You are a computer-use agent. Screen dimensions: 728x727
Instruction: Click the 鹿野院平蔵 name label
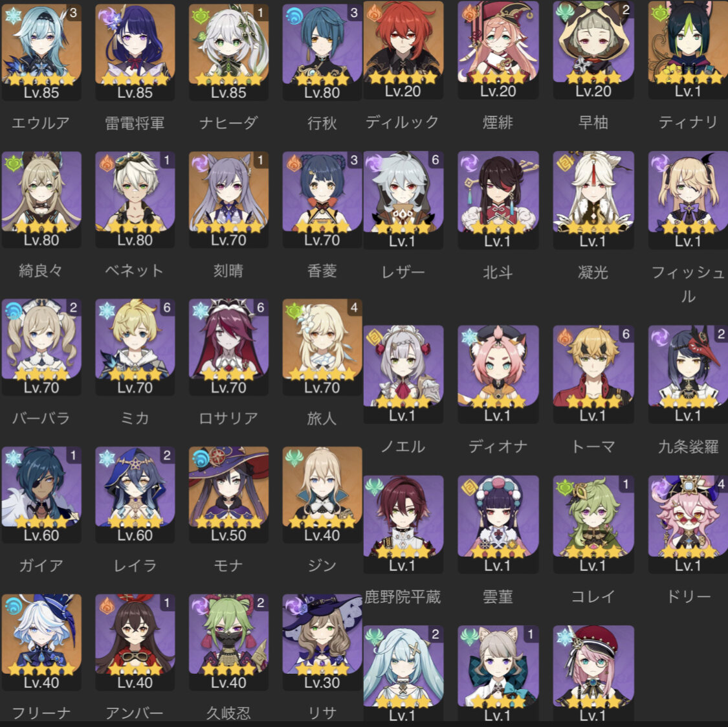(x=403, y=596)
